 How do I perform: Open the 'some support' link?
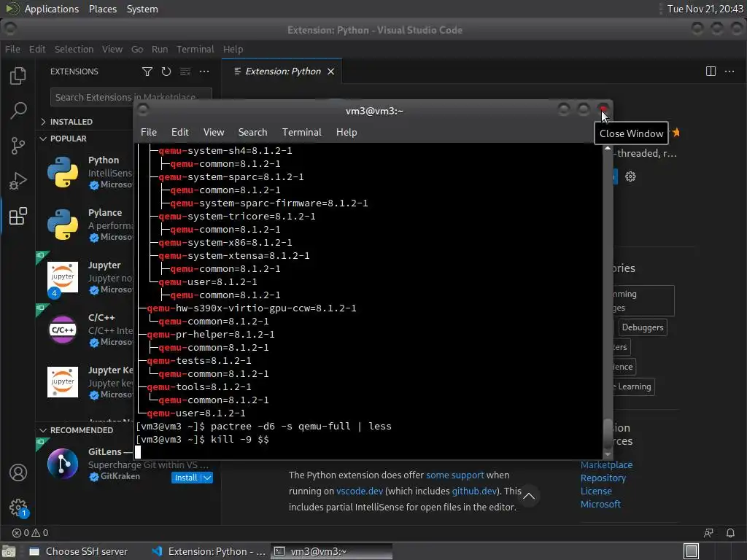[x=454, y=475]
